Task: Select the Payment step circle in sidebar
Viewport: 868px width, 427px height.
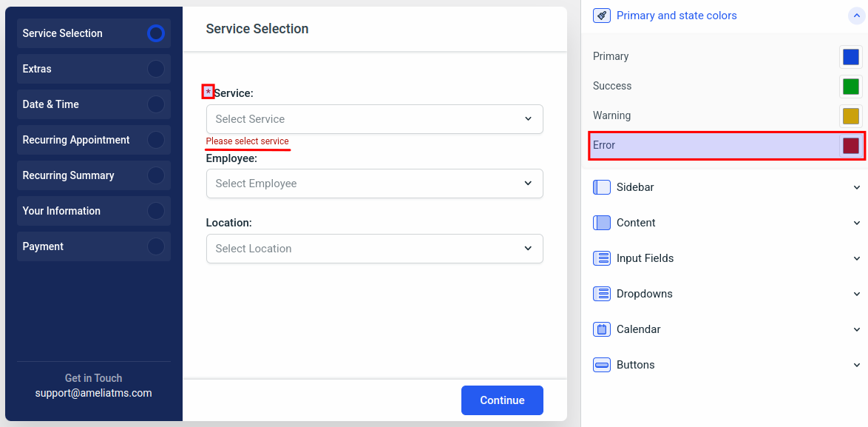Action: click(156, 246)
